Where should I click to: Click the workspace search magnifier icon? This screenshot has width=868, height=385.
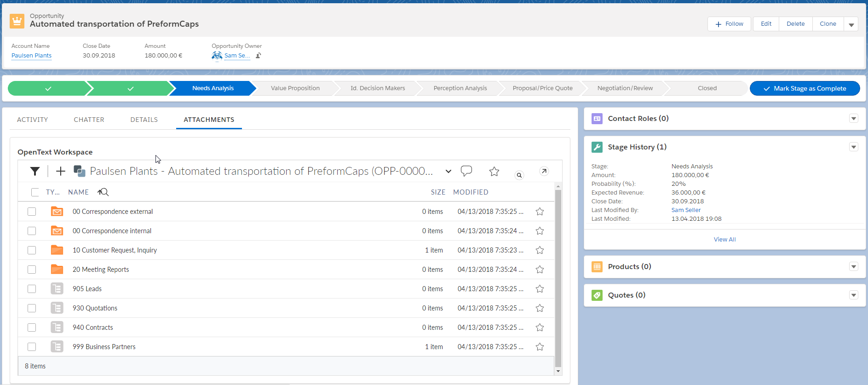[519, 175]
